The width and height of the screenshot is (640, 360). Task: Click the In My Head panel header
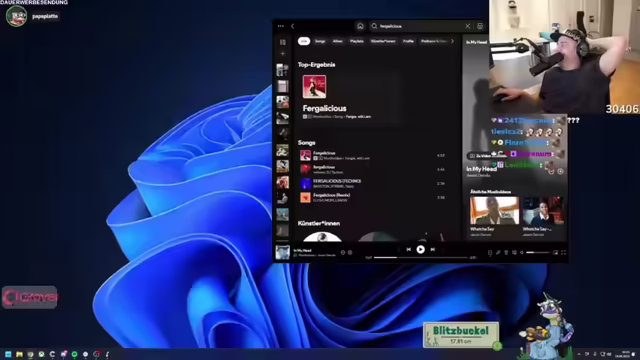tap(476, 42)
